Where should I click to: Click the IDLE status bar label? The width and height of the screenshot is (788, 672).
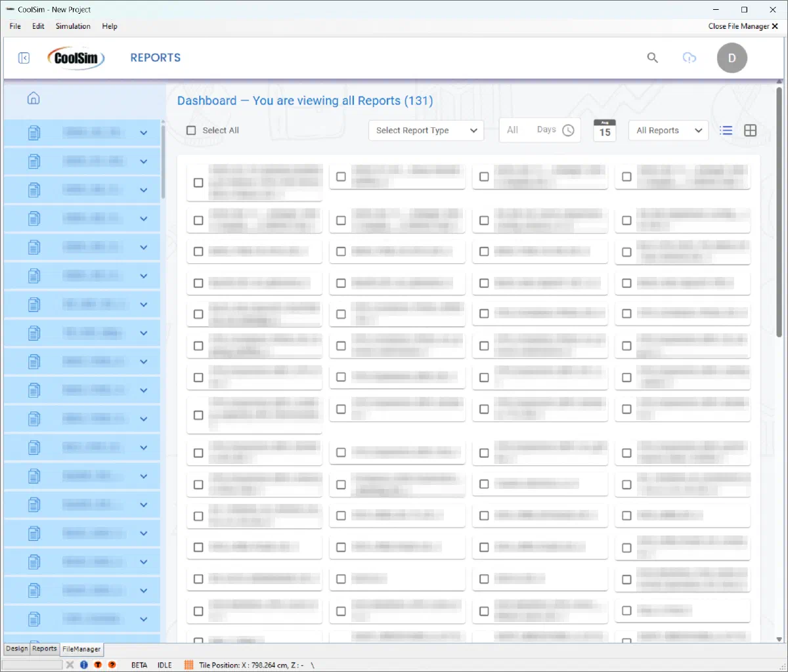(165, 665)
